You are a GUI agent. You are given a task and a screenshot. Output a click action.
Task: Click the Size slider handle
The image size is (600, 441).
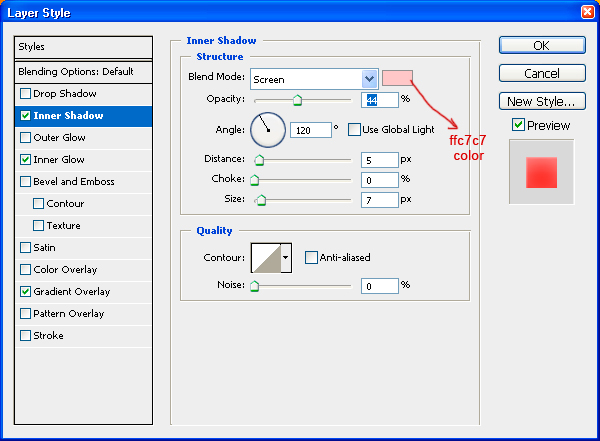261,200
